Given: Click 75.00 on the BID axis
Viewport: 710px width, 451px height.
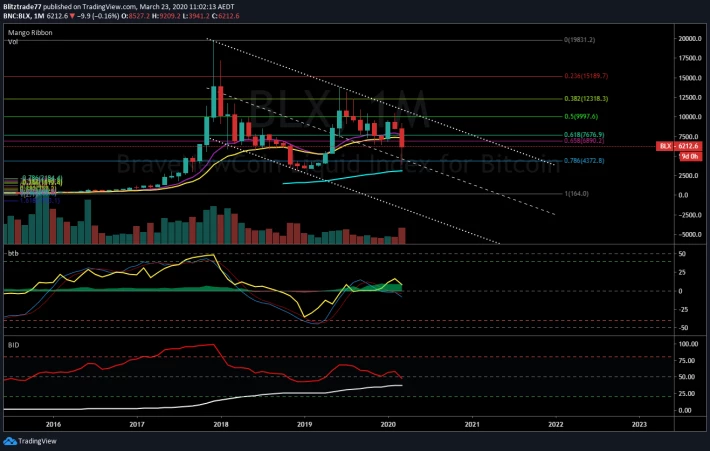Looking at the screenshot, I should point(688,361).
